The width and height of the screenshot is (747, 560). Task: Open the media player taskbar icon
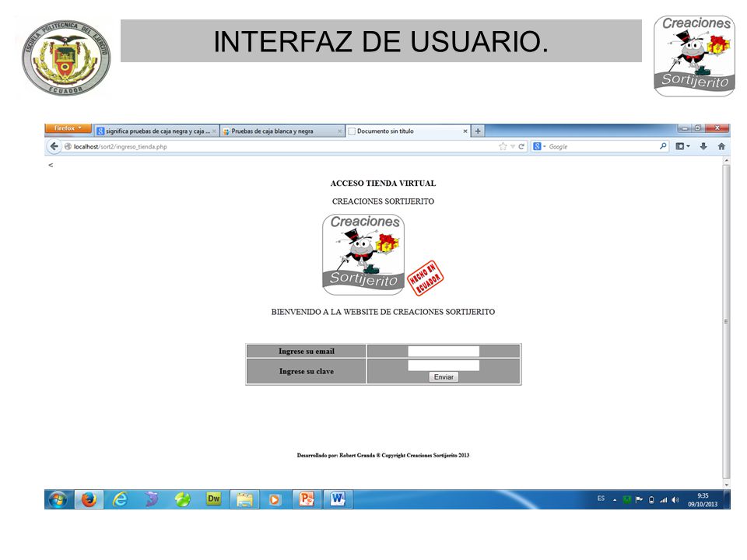click(275, 499)
